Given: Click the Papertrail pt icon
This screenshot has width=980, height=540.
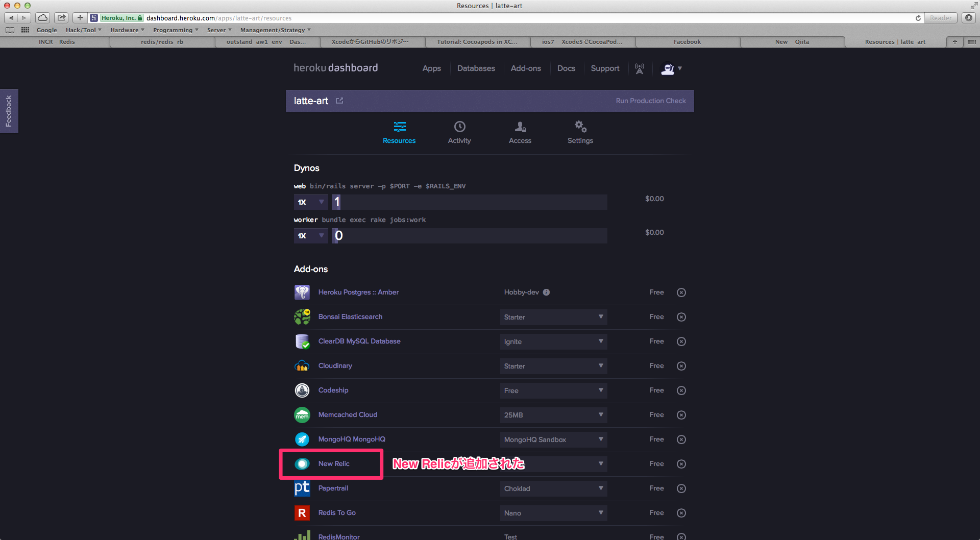Looking at the screenshot, I should coord(302,488).
